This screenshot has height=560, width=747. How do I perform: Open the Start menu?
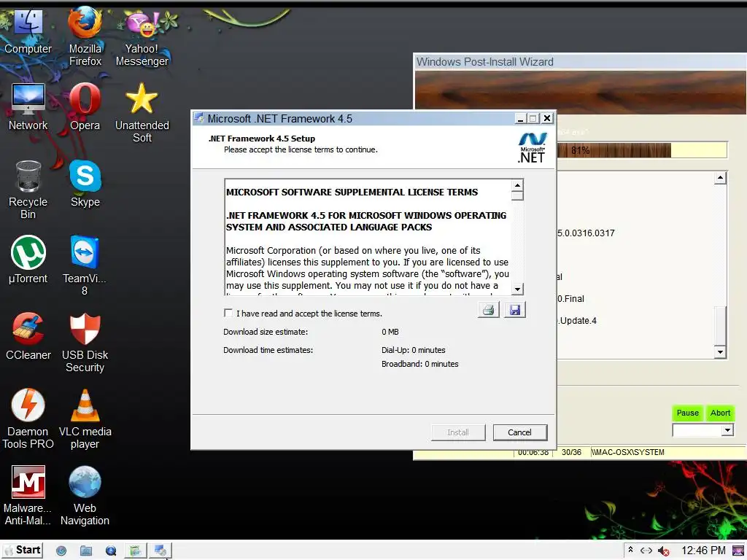coord(23,551)
